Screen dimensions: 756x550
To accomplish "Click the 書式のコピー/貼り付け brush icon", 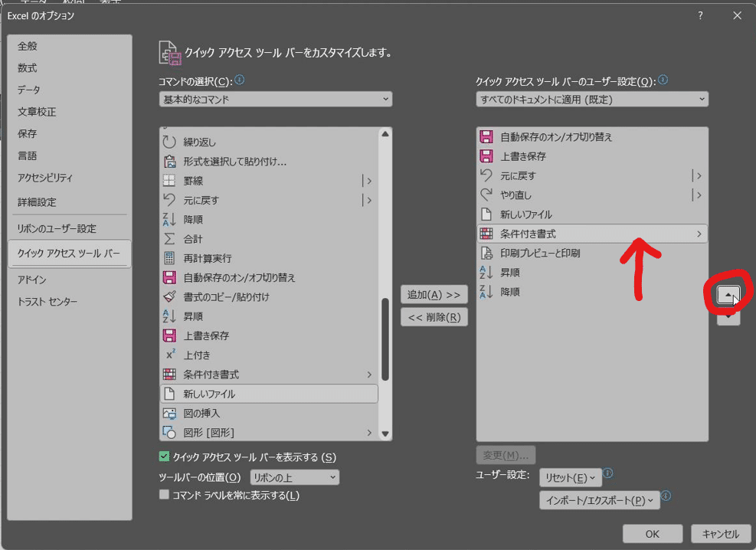I will click(169, 297).
